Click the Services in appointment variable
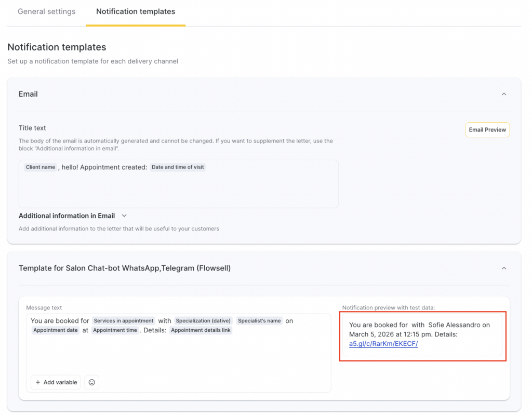 tap(124, 321)
